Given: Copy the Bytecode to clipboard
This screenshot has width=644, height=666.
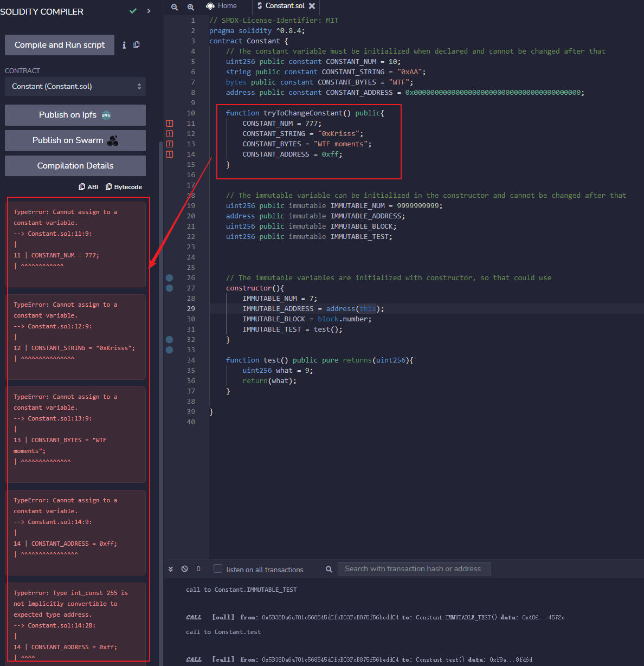Looking at the screenshot, I should (124, 187).
